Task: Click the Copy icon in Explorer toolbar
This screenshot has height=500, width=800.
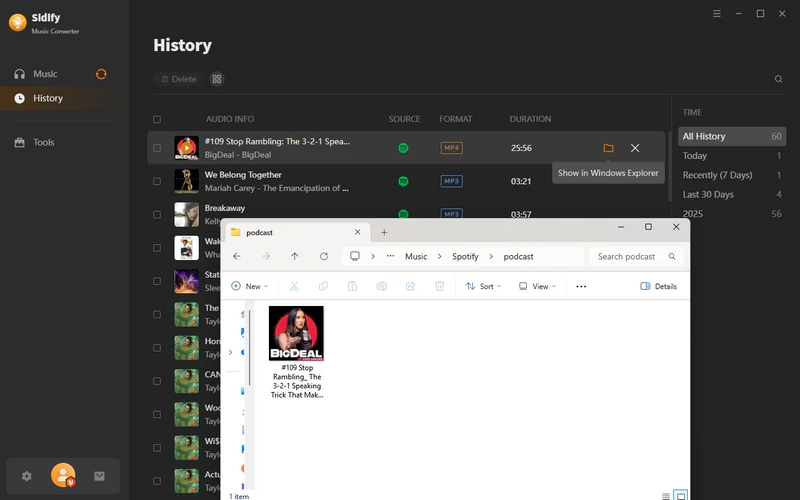Action: pos(323,286)
